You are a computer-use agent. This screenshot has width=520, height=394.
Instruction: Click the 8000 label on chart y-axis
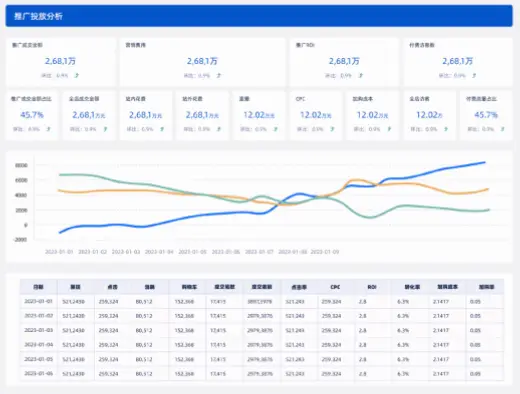(x=21, y=165)
